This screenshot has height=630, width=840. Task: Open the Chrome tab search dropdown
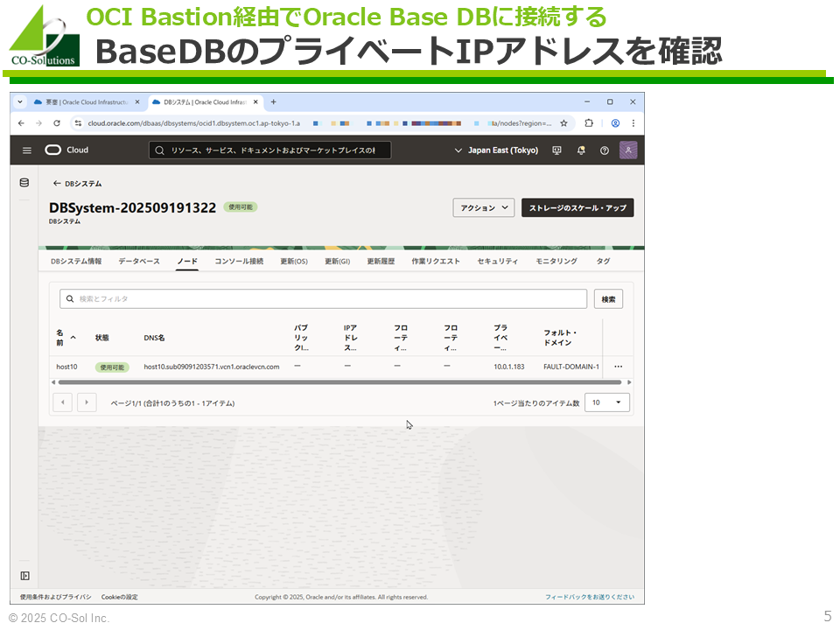[20, 101]
